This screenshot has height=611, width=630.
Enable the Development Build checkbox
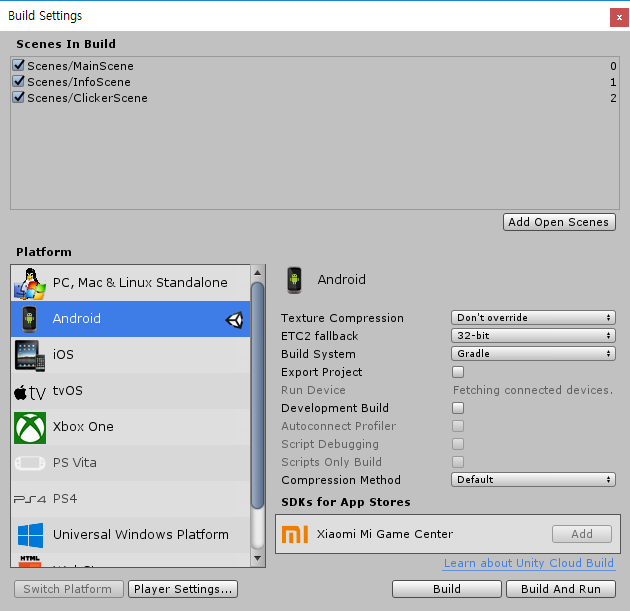[458, 408]
